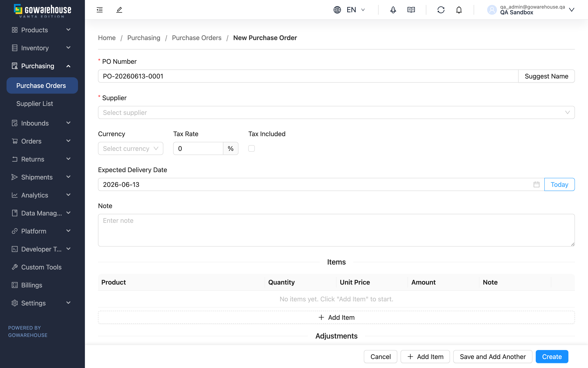Click the Inbounds icon in sidebar
This screenshot has height=368, width=588.
(15, 123)
